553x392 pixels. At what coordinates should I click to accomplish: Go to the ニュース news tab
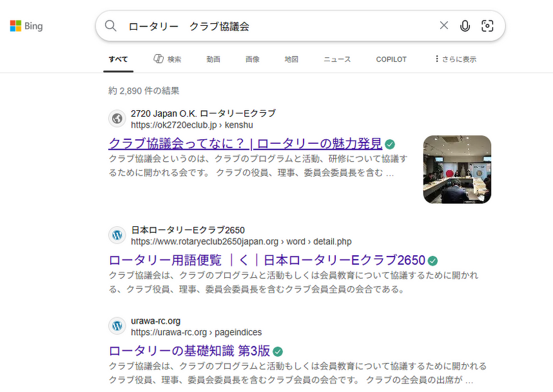pyautogui.click(x=337, y=59)
